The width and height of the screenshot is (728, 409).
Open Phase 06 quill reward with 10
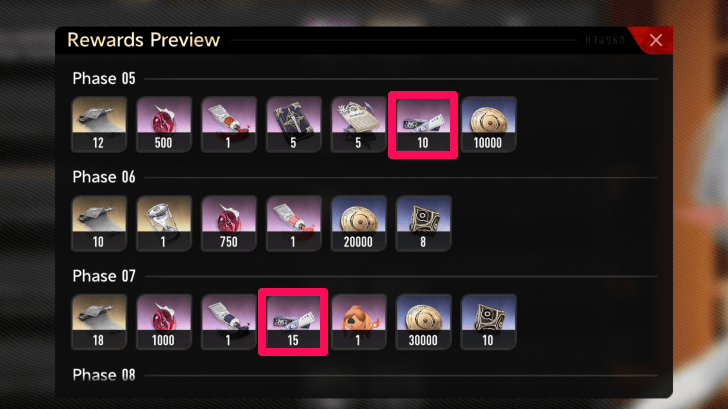(x=99, y=223)
